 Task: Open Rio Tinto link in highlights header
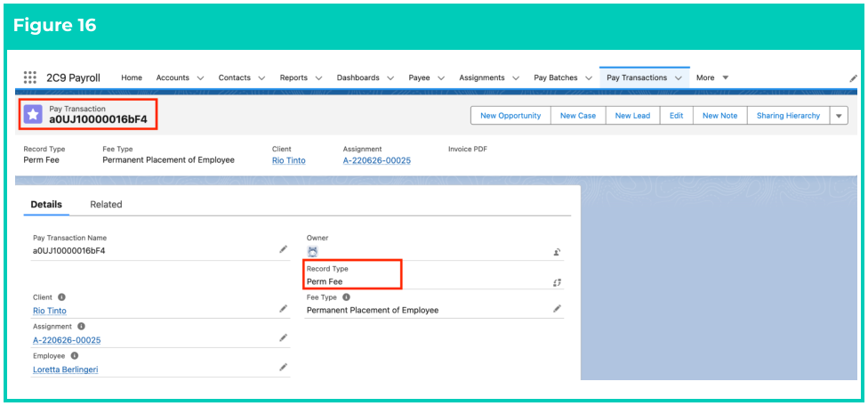288,160
